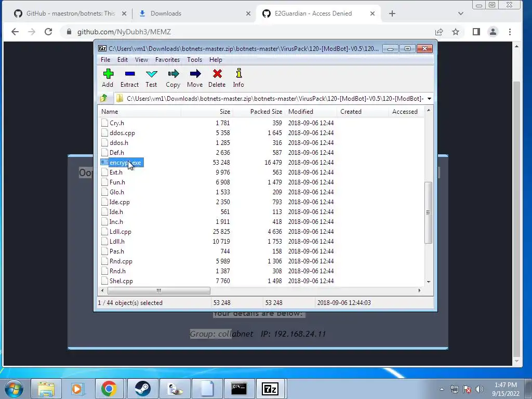Open the Tools menu
The height and width of the screenshot is (399, 532).
(x=194, y=60)
